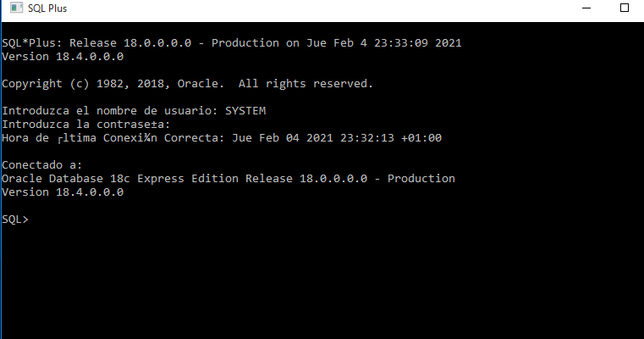Click the 'Jue Feb 4 23:33:09 2021' timestamp

[384, 42]
